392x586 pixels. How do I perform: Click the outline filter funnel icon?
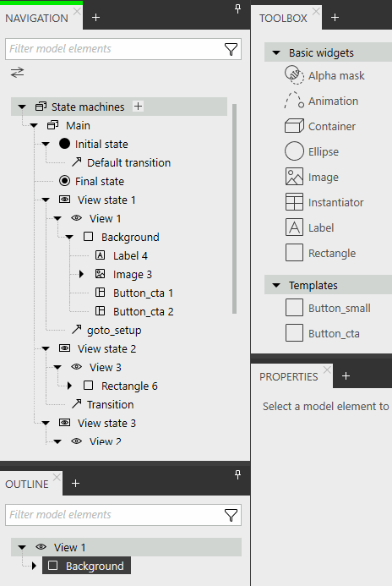coord(231,515)
